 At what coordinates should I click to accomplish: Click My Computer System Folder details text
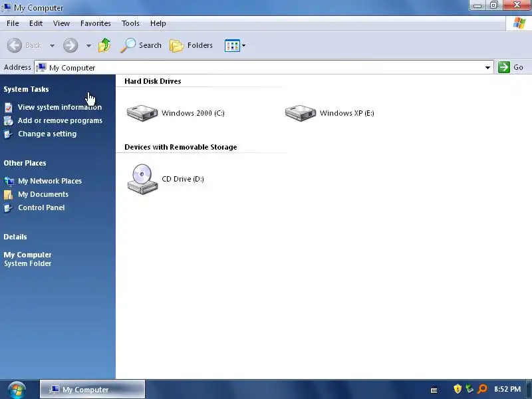pos(27,259)
